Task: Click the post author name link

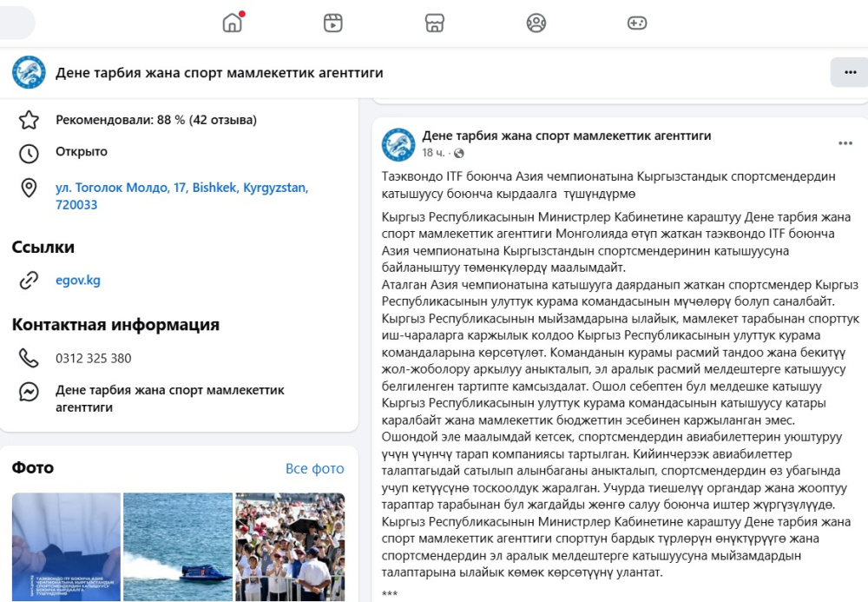Action: click(566, 136)
